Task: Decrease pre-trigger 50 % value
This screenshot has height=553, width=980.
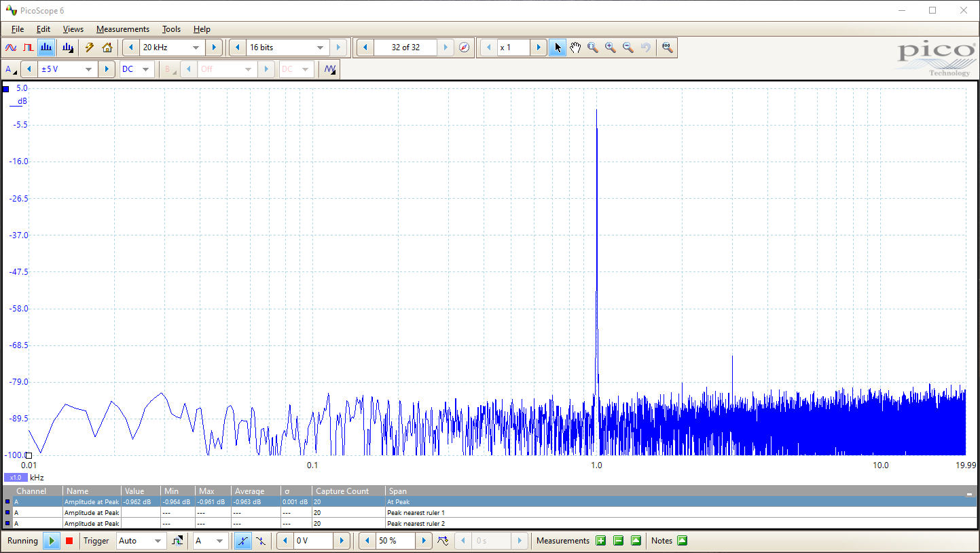Action: (367, 541)
